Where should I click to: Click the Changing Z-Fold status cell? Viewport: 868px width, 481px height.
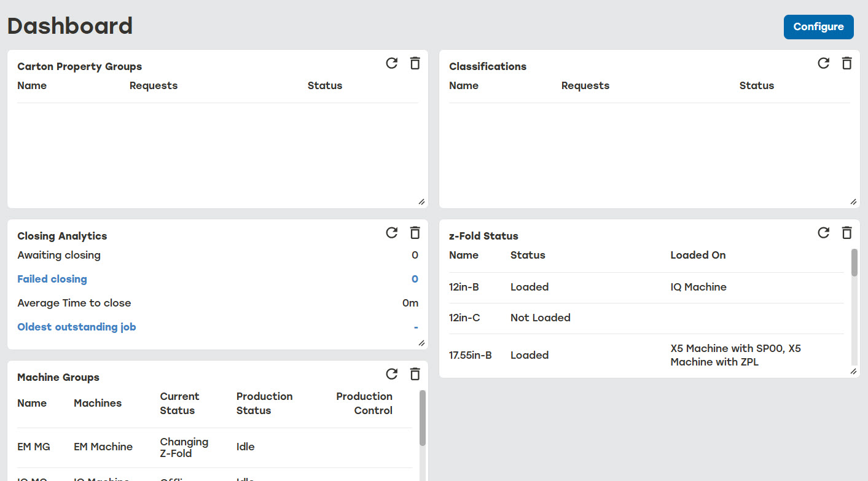(184, 447)
